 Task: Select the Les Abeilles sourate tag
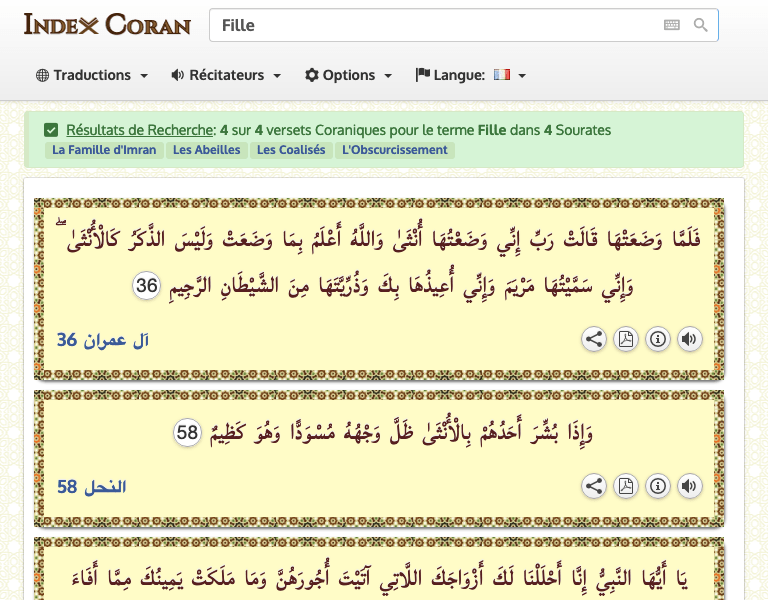(206, 150)
